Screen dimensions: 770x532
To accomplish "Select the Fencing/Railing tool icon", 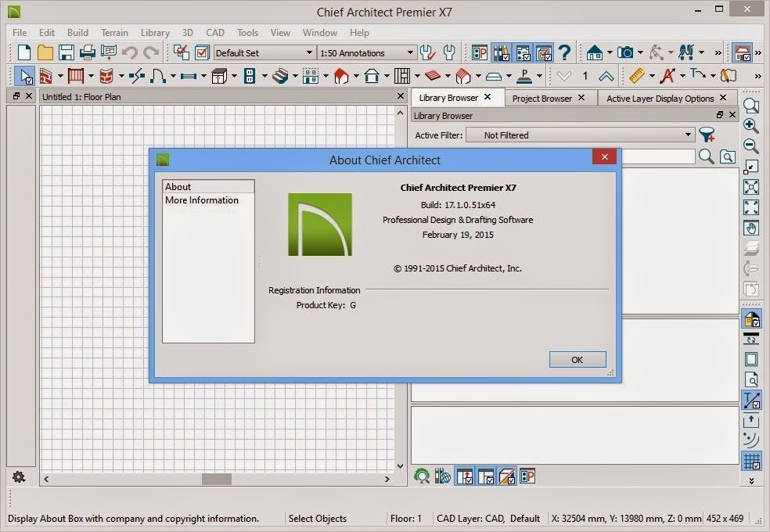I will [x=76, y=76].
